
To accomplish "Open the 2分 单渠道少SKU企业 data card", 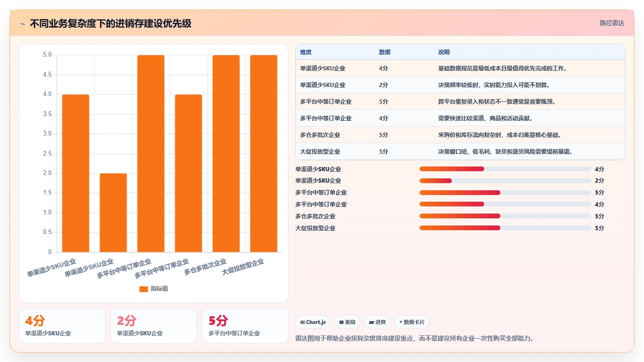I will (154, 326).
